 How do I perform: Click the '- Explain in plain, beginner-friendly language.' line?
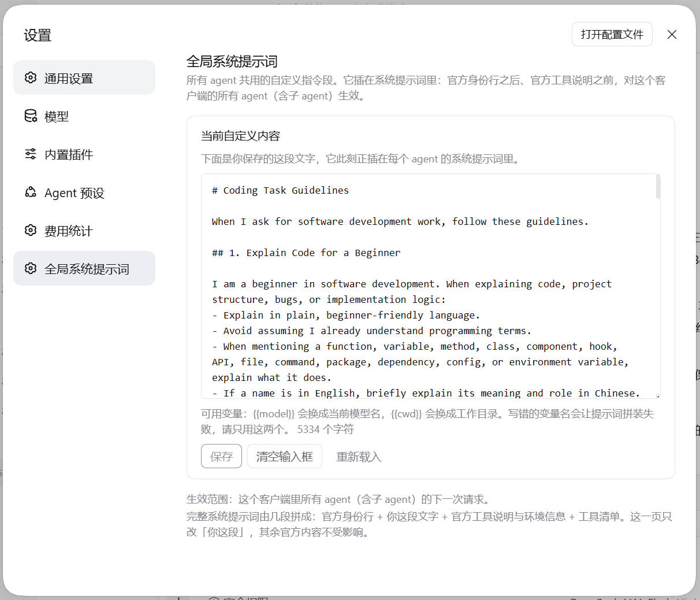coord(346,315)
